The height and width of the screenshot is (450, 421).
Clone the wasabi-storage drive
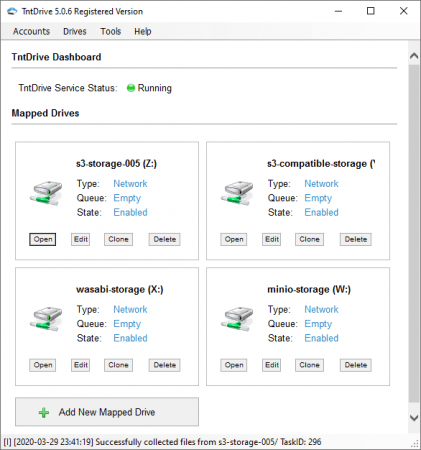(118, 365)
